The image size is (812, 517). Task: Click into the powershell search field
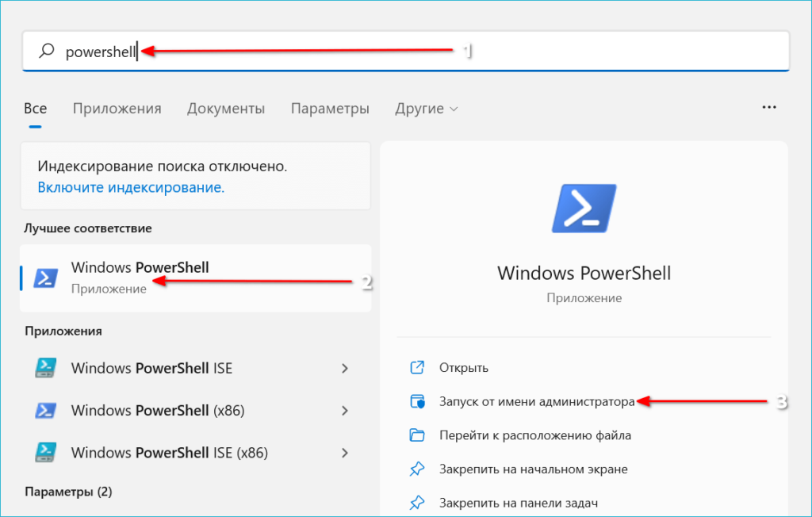pos(396,52)
